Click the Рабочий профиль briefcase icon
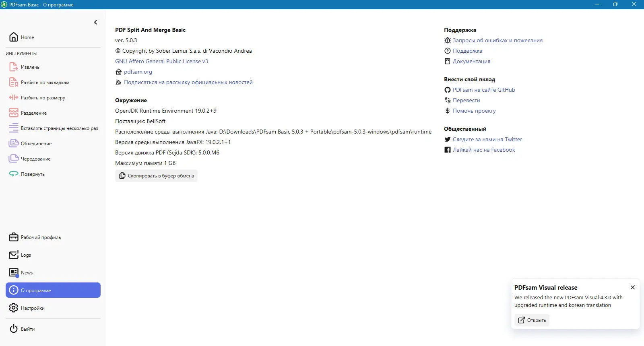This screenshot has width=644, height=346. click(14, 237)
